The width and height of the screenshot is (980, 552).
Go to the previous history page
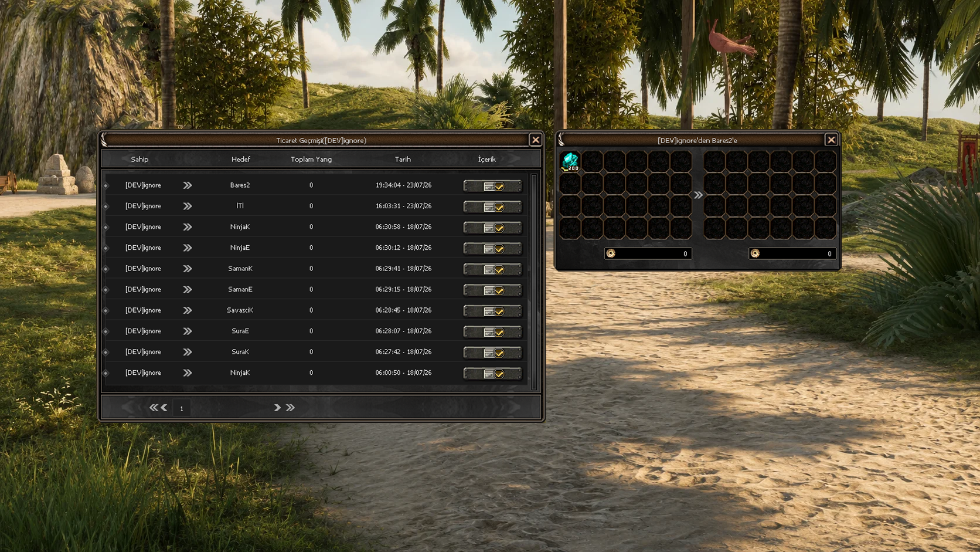[x=164, y=408]
